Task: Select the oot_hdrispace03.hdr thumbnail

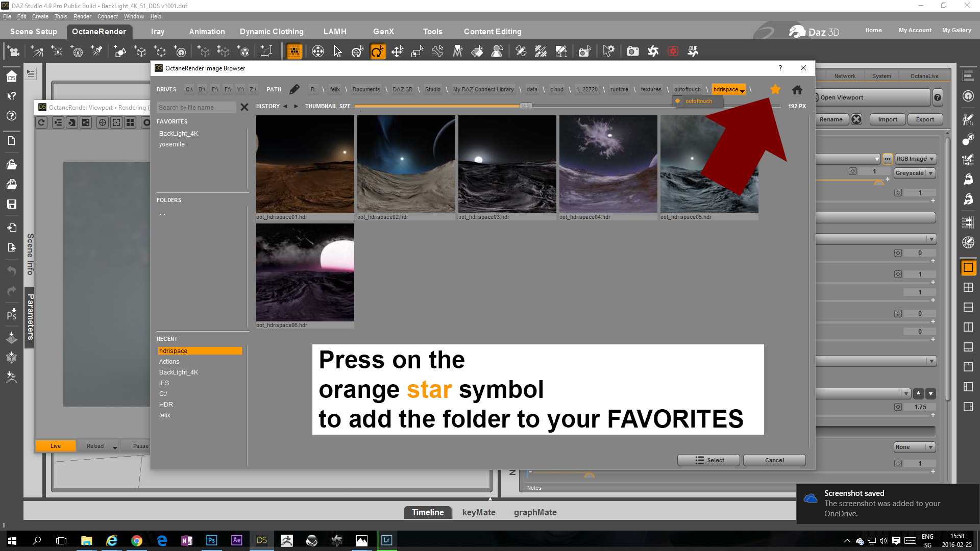Action: click(x=507, y=164)
